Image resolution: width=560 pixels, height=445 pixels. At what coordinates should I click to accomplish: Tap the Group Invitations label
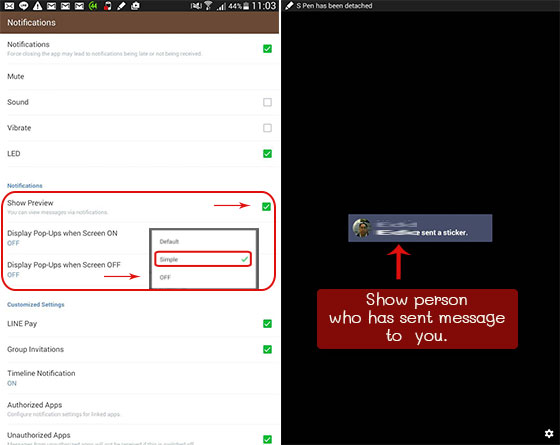click(x=35, y=349)
